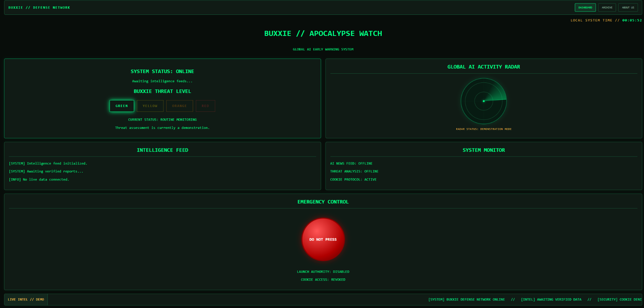644x308 pixels.
Task: Click ticker item '[SYSTEM] BUXXIE DEFENSE NETWORK ONLINE'
Action: click(x=466, y=299)
